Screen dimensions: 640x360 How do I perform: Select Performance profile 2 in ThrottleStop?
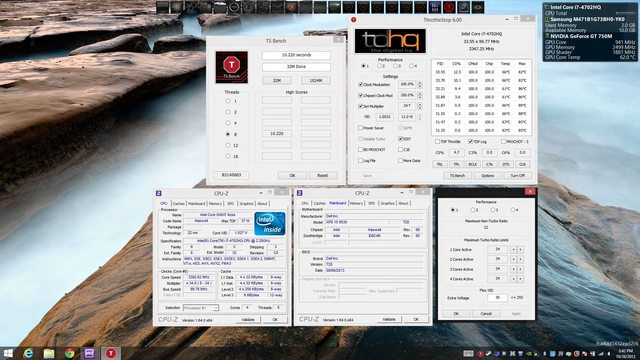click(379, 66)
